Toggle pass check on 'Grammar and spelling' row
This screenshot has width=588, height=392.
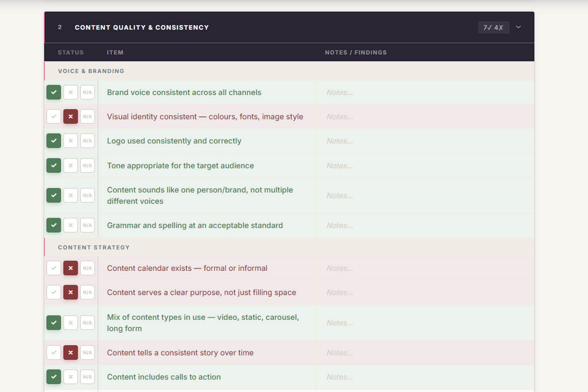click(54, 225)
